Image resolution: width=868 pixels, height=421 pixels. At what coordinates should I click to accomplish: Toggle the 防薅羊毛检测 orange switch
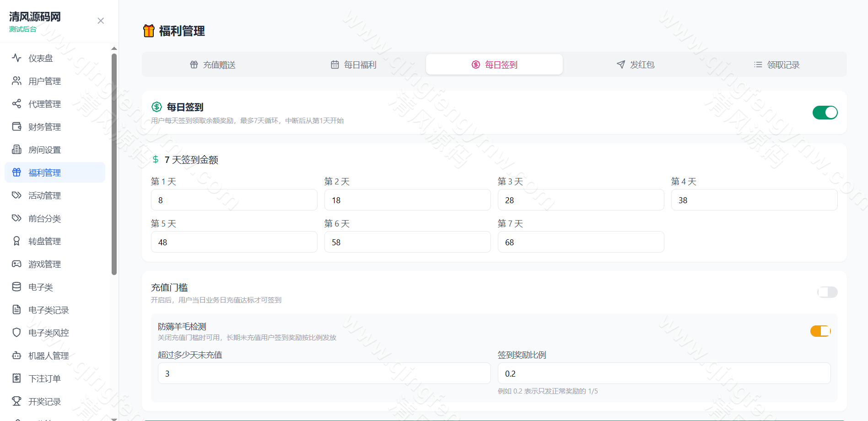(x=820, y=331)
